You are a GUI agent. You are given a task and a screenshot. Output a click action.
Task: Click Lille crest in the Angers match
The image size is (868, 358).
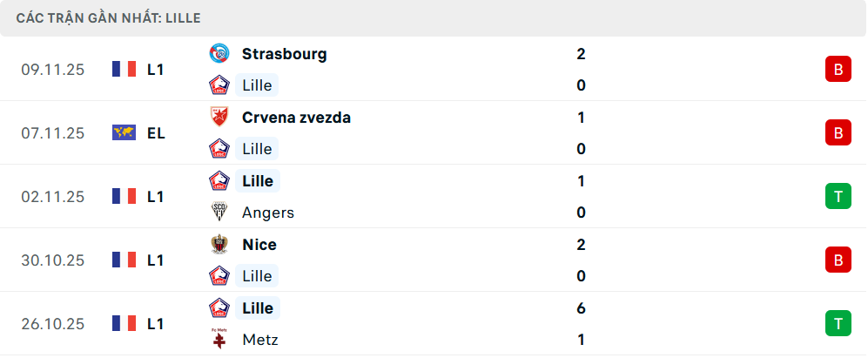[x=218, y=181]
